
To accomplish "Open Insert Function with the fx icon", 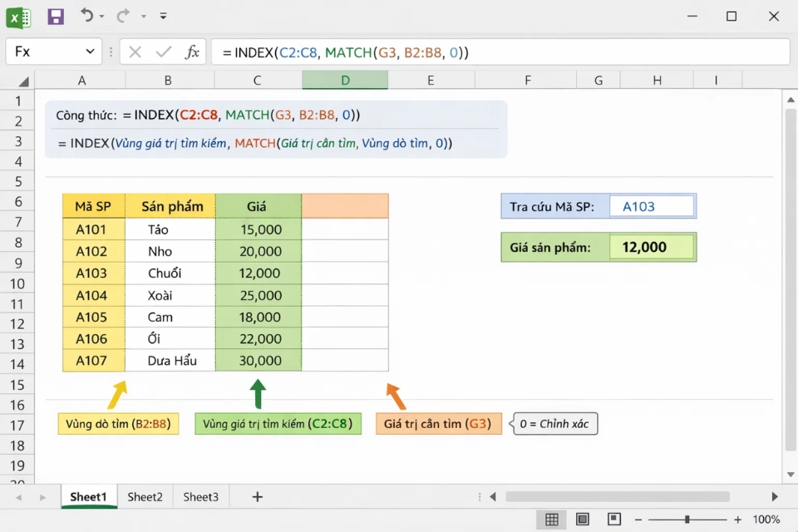I will pyautogui.click(x=192, y=52).
